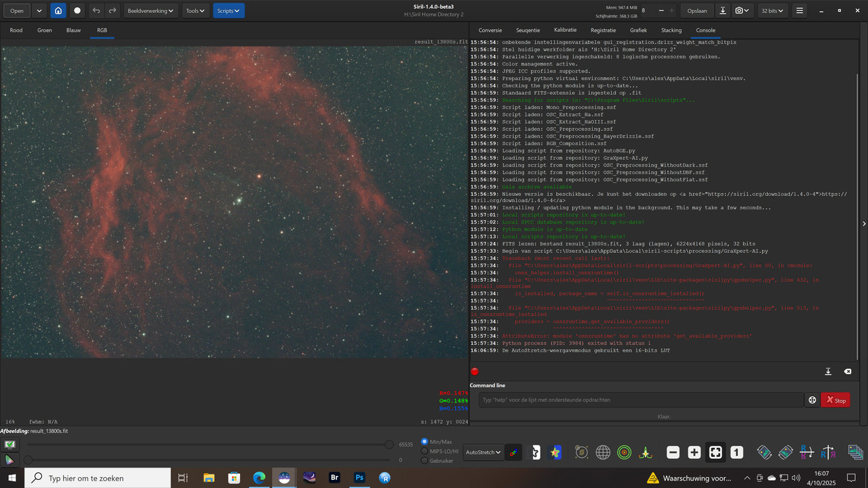The height and width of the screenshot is (488, 868).
Task: Select the Min/Max display mode
Action: pos(424,441)
